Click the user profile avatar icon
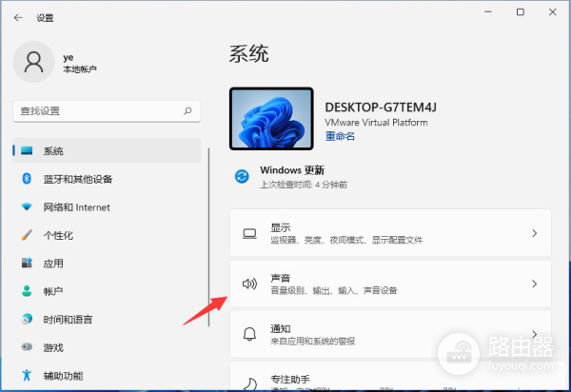Viewport: 571px width, 392px height. tap(35, 63)
